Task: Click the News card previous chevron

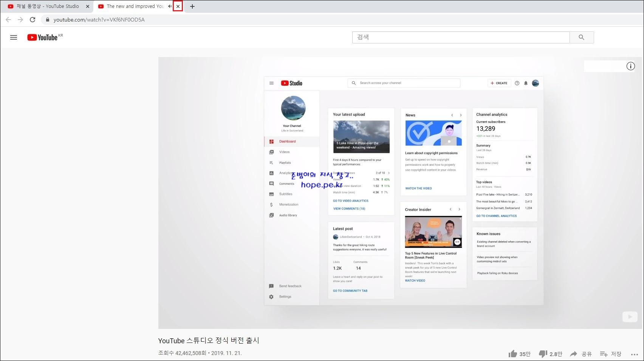Action: pyautogui.click(x=452, y=115)
